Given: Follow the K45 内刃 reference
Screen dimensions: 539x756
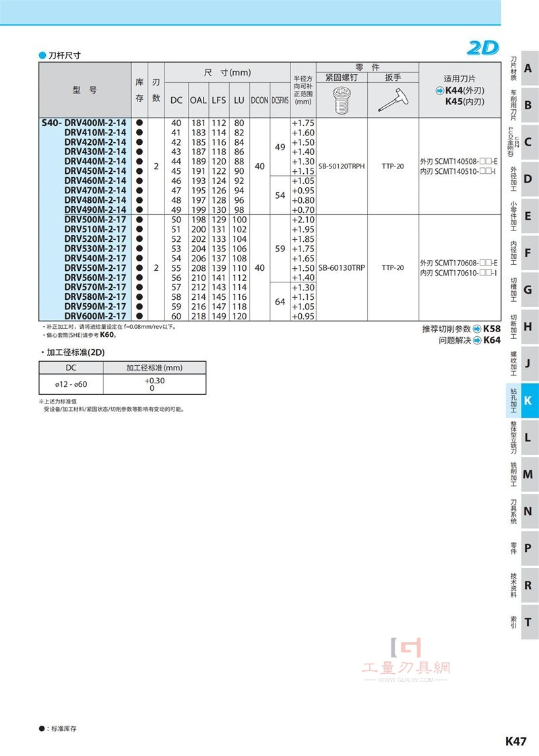Looking at the screenshot, I should [x=465, y=102].
